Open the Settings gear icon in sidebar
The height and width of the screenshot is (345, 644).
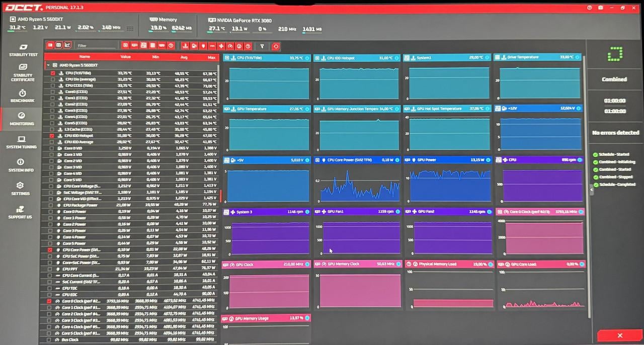[x=21, y=186]
